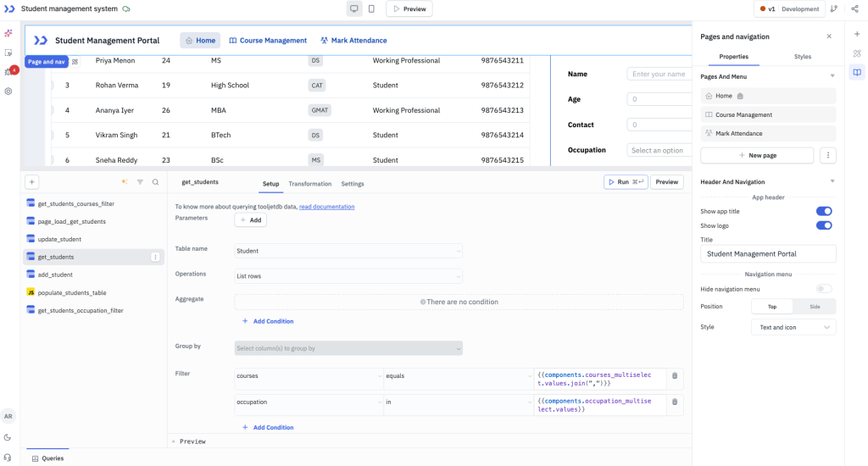Viewport: 868px width, 466px height.
Task: Switch to Transformation tab
Action: 310,184
